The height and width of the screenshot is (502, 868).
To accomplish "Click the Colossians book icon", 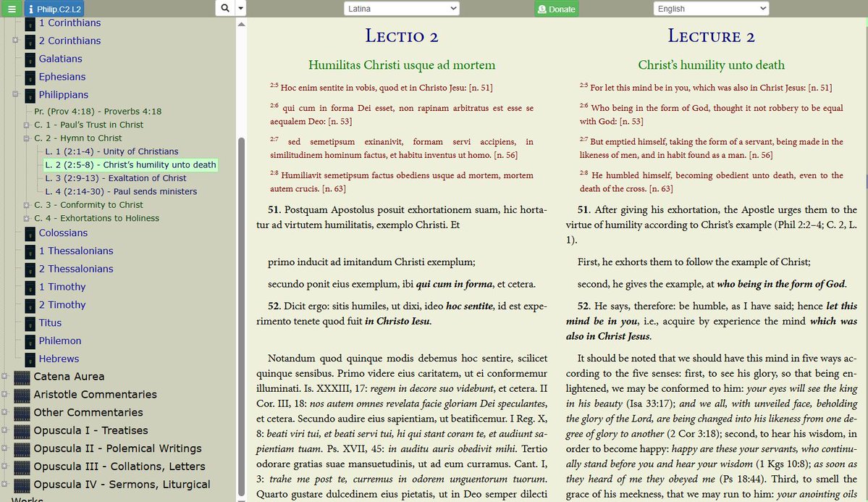I will click(x=30, y=234).
